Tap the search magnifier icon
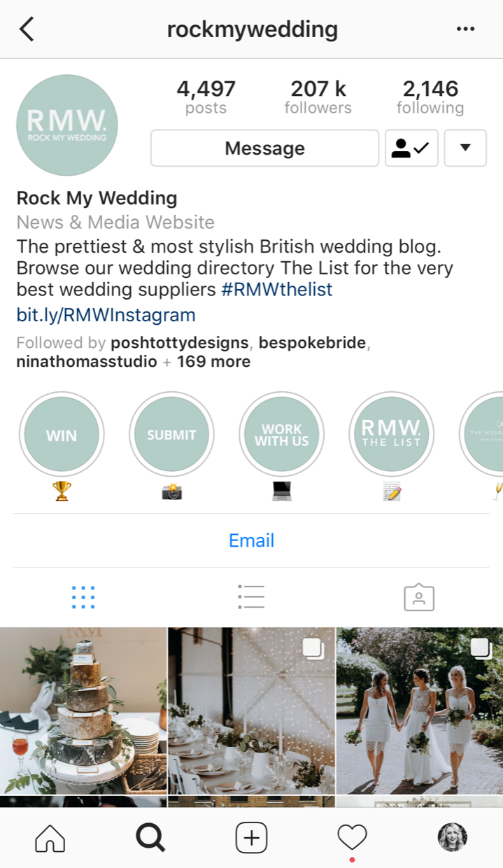Viewport: 503px width, 868px height. click(150, 837)
